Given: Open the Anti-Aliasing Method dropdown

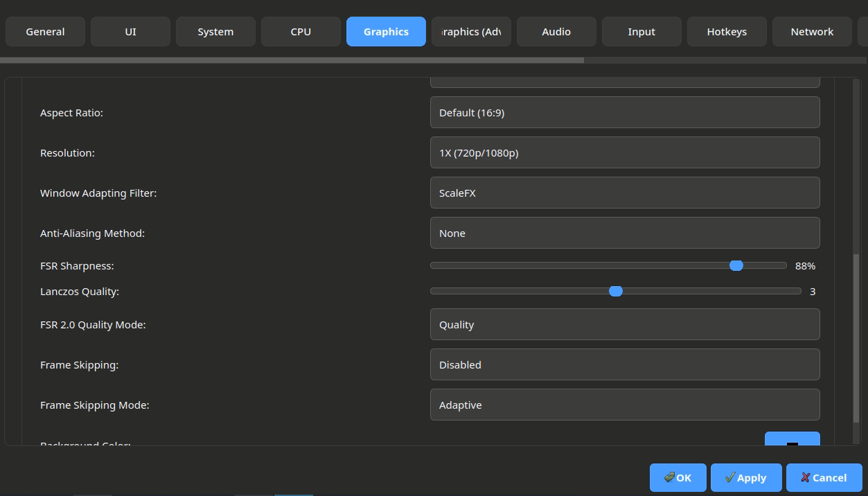Looking at the screenshot, I should [x=624, y=233].
